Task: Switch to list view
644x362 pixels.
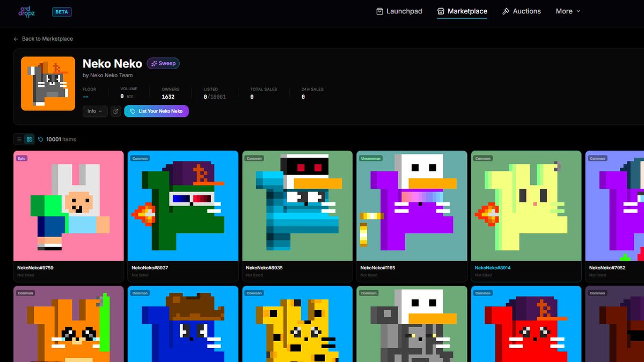Action: 19,139
